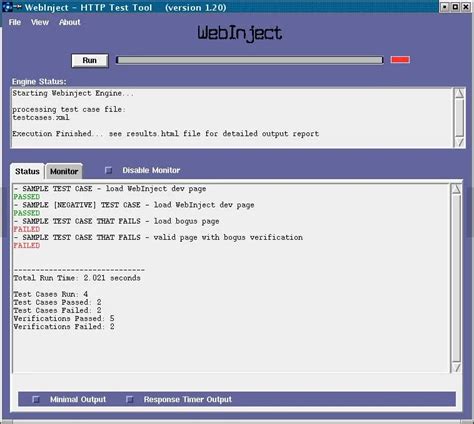Click Status output scrollbar up arrow
The height and width of the screenshot is (424, 474).
456,189
